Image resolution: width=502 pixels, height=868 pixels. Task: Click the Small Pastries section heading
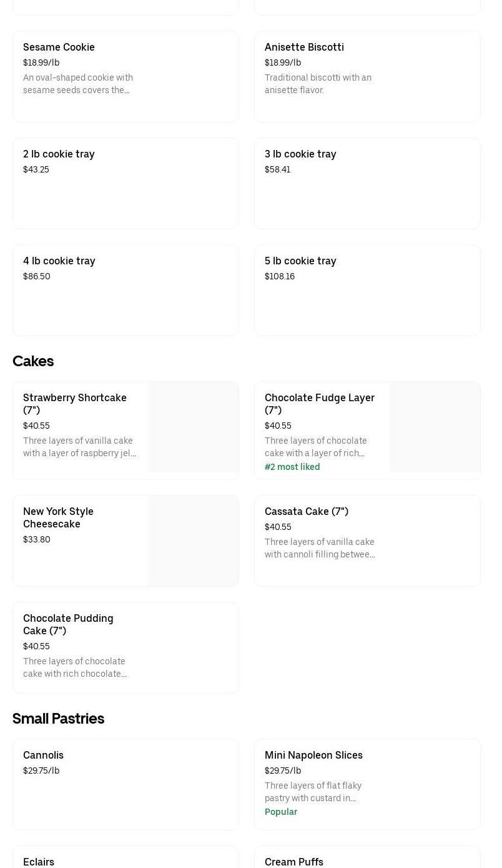click(x=58, y=719)
